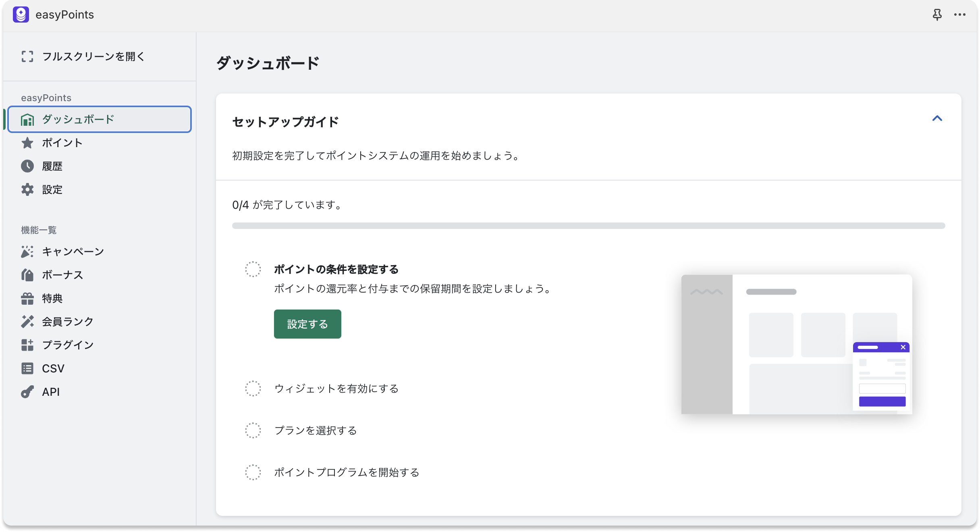Viewport: 980px width, 532px height.
Task: Toggle ウィジェットを有効にする completion circle
Action: [x=253, y=389]
